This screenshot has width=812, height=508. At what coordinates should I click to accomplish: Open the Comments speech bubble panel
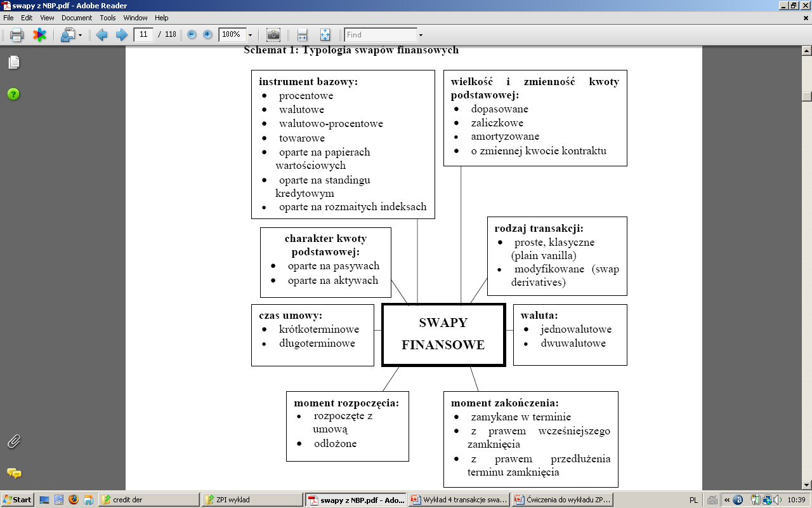[13, 473]
